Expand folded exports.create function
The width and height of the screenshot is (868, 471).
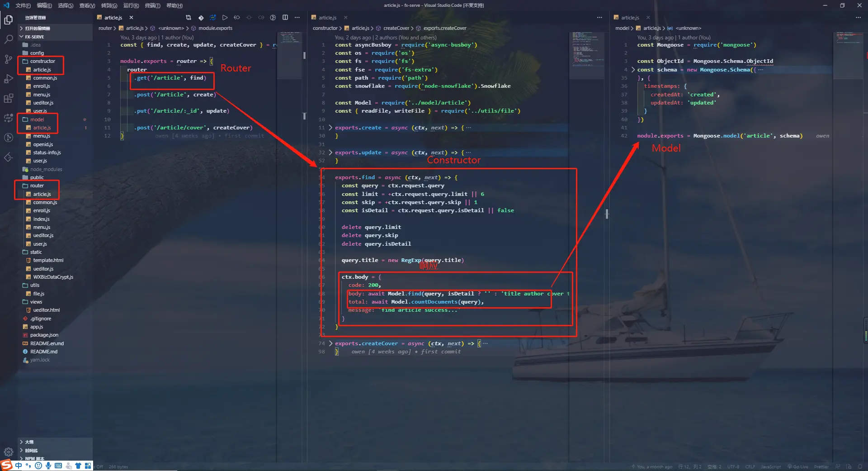(x=330, y=128)
